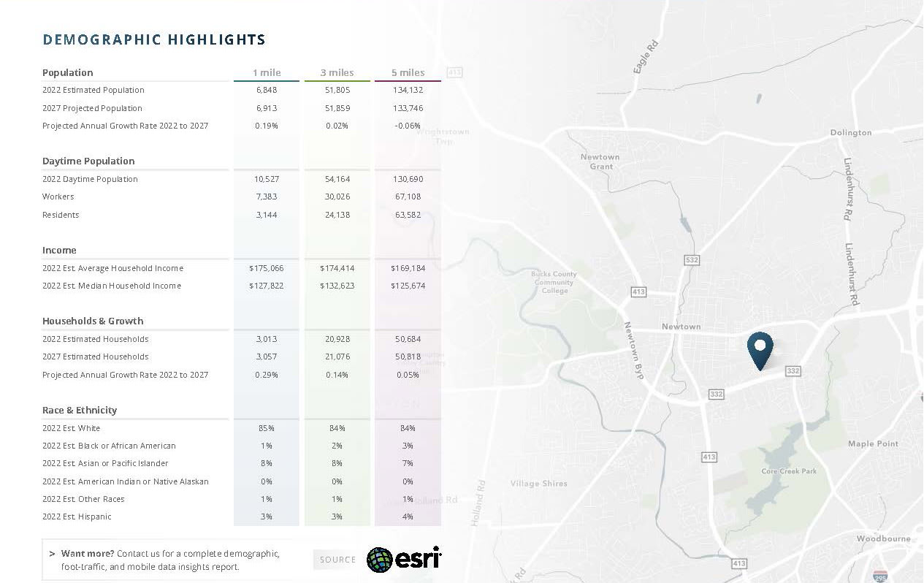Click the "Residents" row label

(x=61, y=215)
